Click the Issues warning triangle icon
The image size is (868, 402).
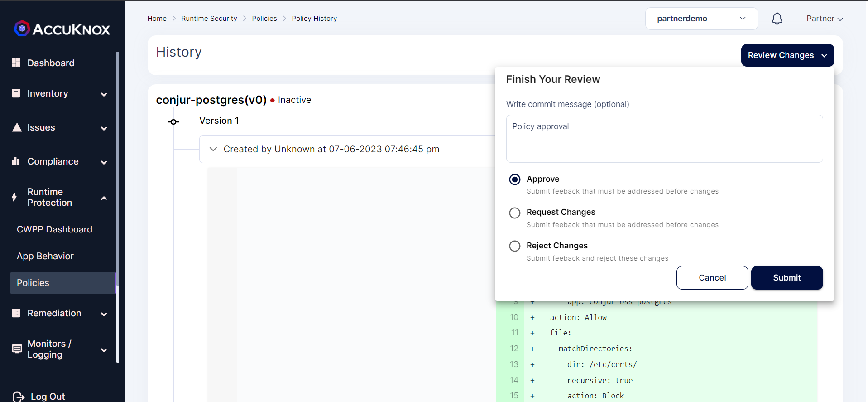click(17, 127)
